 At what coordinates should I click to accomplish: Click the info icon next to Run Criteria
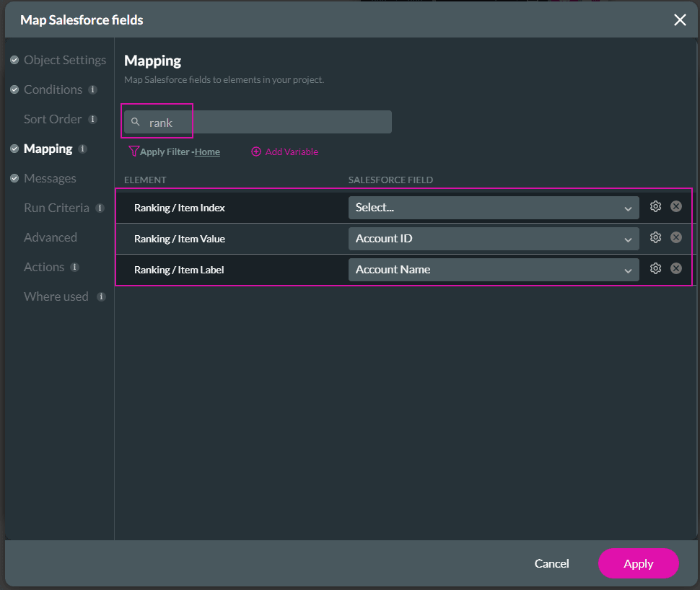click(x=100, y=208)
